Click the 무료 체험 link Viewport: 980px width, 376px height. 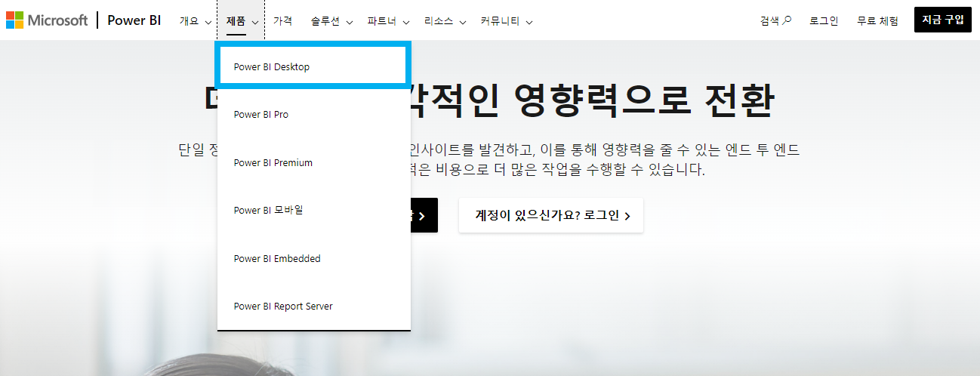pyautogui.click(x=877, y=20)
